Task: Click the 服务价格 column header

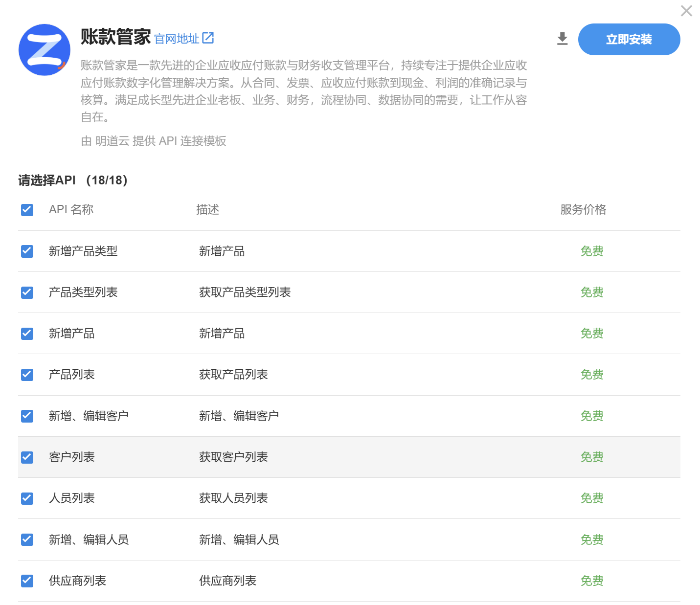Action: pyautogui.click(x=583, y=209)
